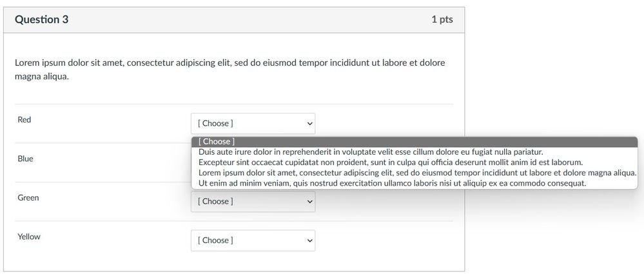Click the chevron arrow on Red's dropdown
Viewport: 644px width, 278px height.
coord(309,123)
